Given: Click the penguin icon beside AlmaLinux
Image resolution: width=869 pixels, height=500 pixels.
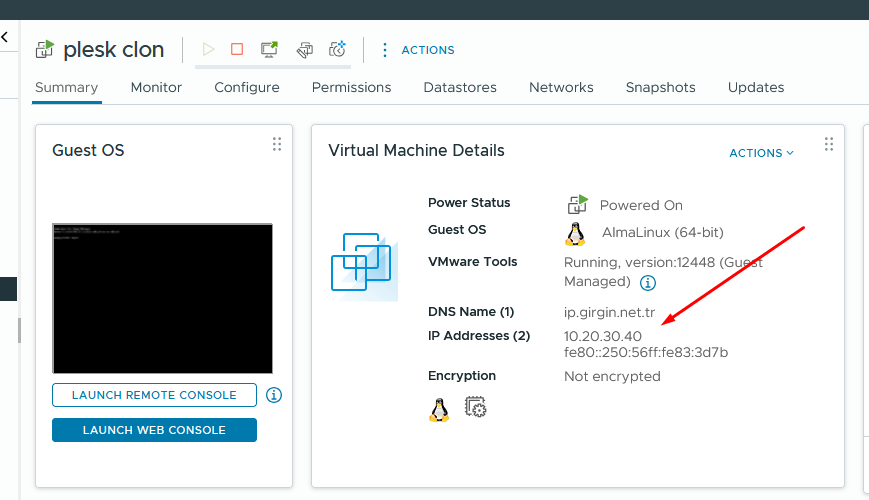Looking at the screenshot, I should [575, 233].
